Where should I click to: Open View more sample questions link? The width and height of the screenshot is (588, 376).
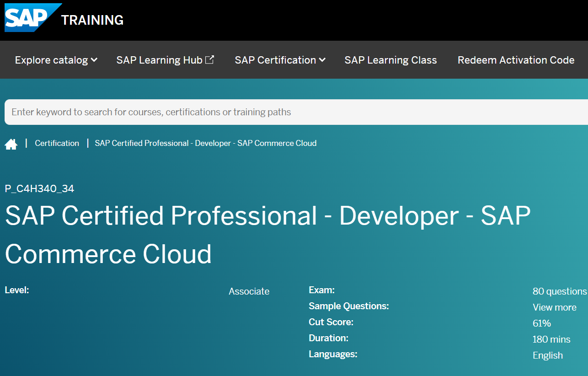[554, 307]
